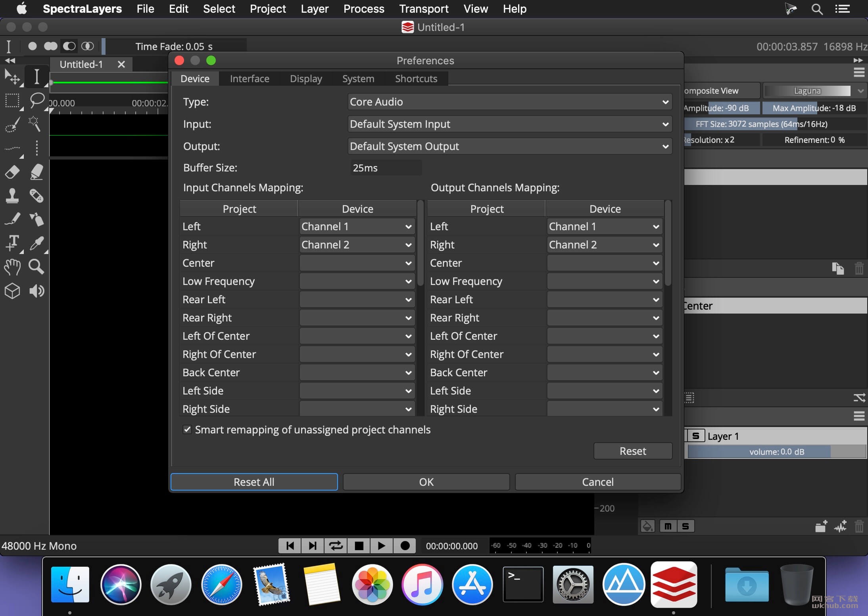The height and width of the screenshot is (616, 868).
Task: Select the vertical dotted Transient Selection tool
Action: 36,148
